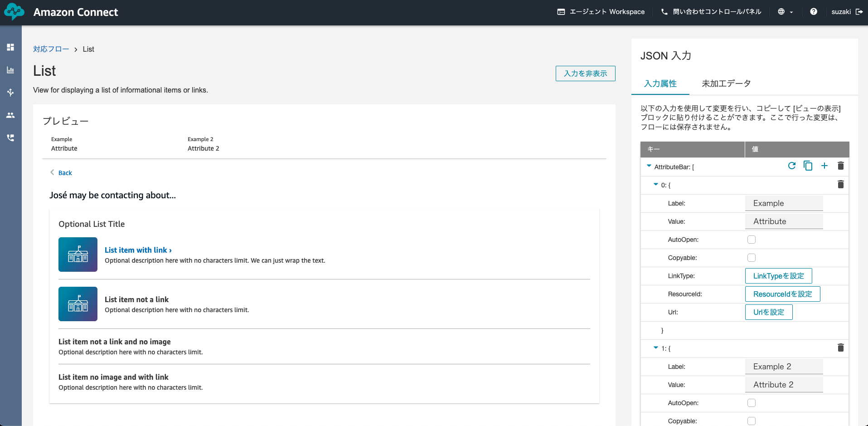Collapse the item 0 object node

click(655, 184)
